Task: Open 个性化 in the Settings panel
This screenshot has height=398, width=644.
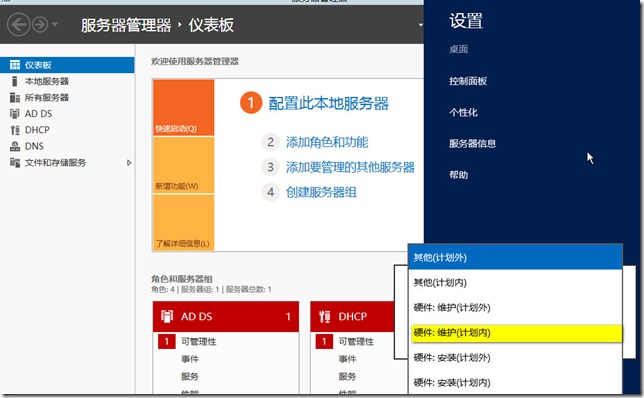Action: [463, 113]
